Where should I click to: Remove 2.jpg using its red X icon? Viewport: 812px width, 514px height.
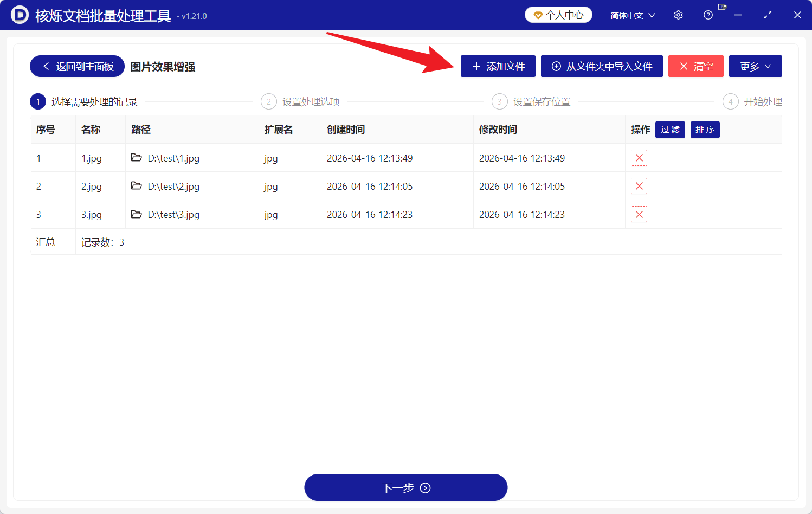point(639,186)
